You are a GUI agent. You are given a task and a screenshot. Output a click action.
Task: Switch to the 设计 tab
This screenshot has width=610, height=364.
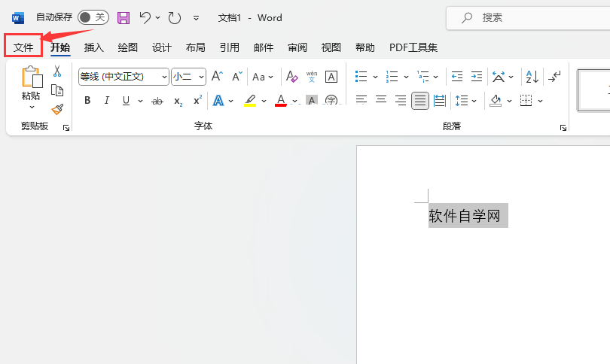[162, 47]
